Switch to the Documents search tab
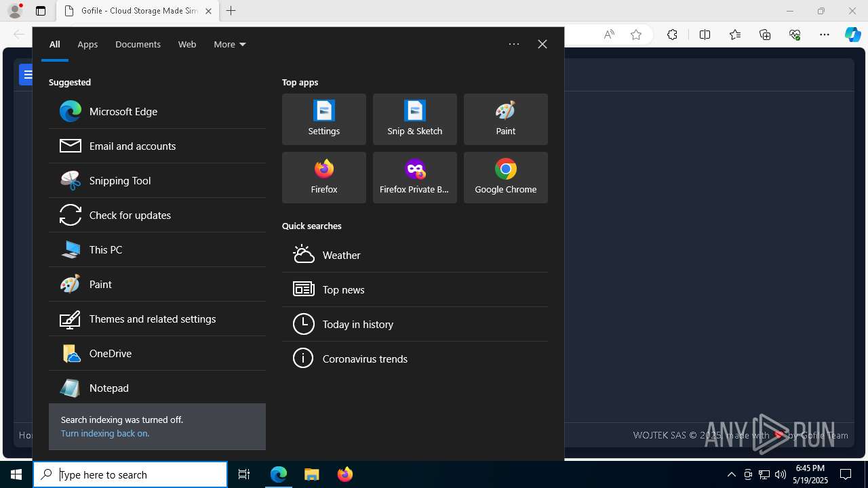 [138, 44]
